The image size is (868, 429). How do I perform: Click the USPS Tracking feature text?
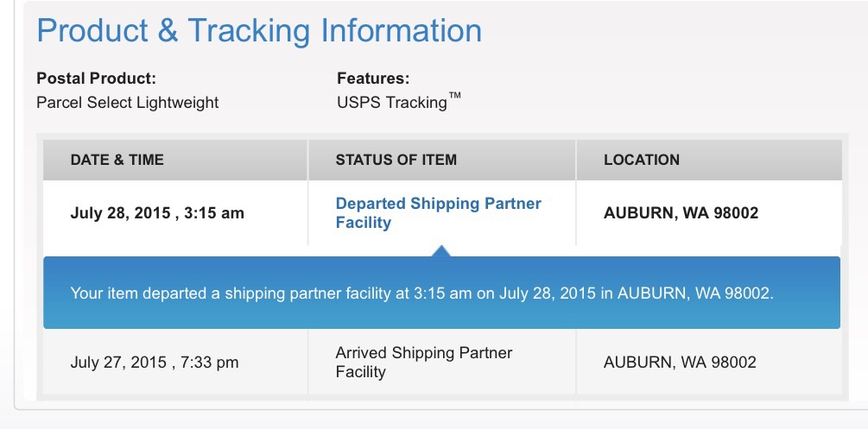(x=392, y=103)
